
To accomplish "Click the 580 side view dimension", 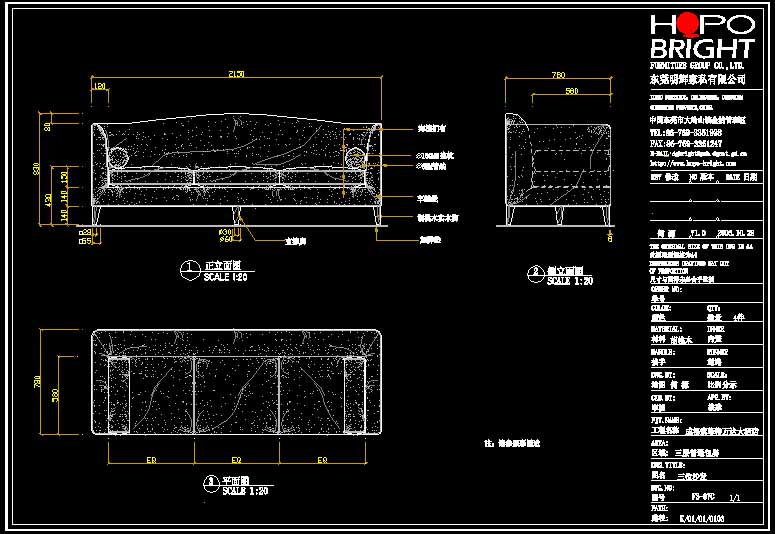I will [571, 91].
